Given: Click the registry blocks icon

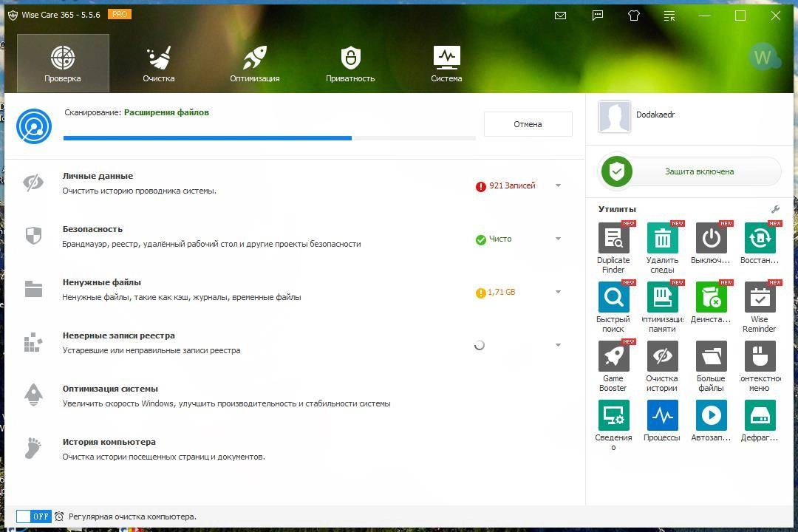Looking at the screenshot, I should pos(33,342).
